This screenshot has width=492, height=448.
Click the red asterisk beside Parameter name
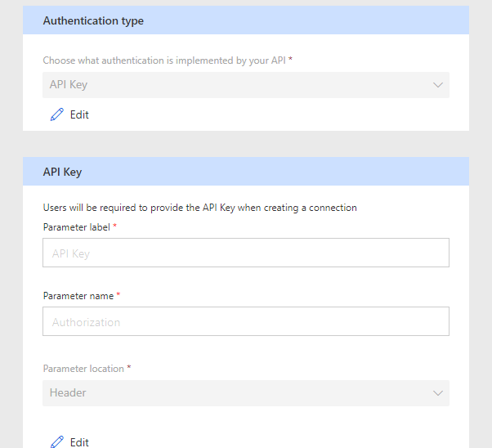point(119,295)
